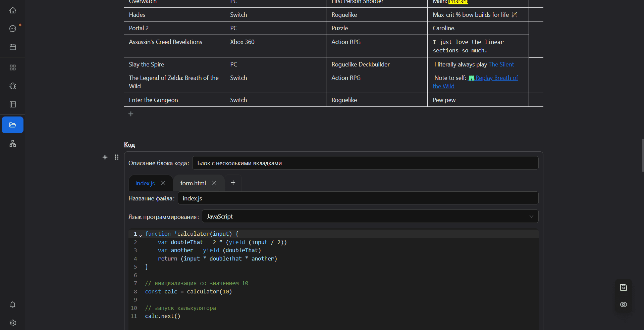Expand the JavaScript language dropdown
This screenshot has width=644, height=330.
370,217
